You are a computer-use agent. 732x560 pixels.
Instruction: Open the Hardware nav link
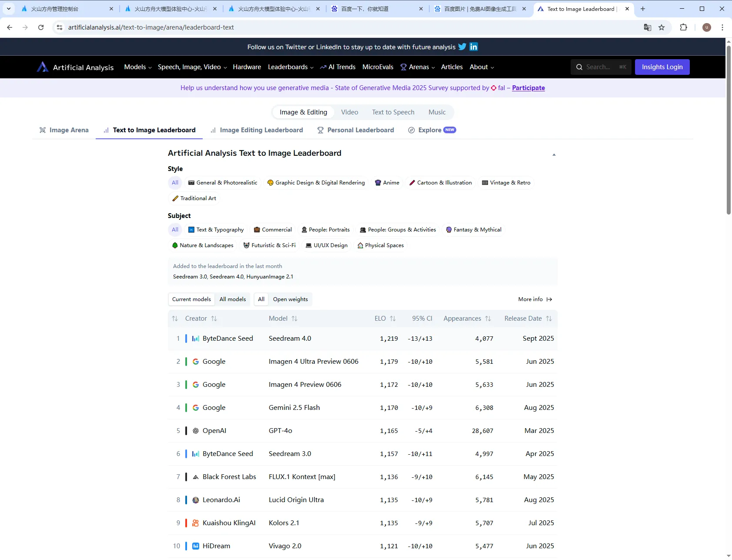[247, 67]
